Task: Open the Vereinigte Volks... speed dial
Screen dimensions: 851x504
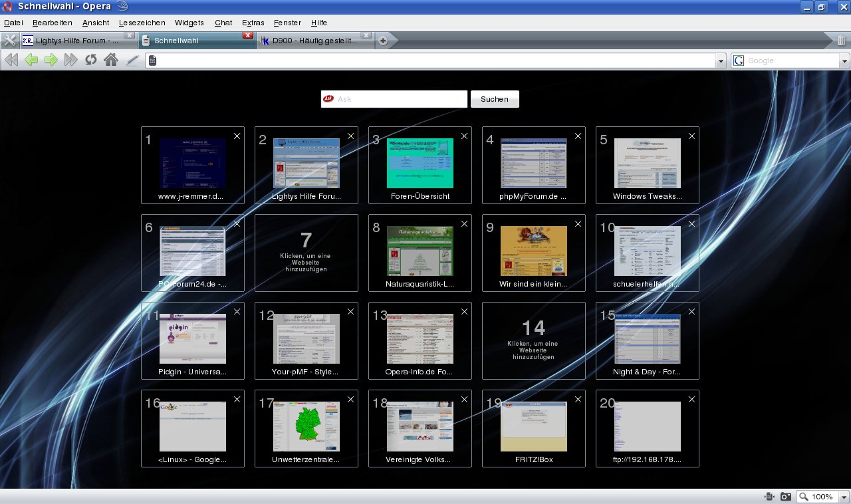Action: point(420,427)
